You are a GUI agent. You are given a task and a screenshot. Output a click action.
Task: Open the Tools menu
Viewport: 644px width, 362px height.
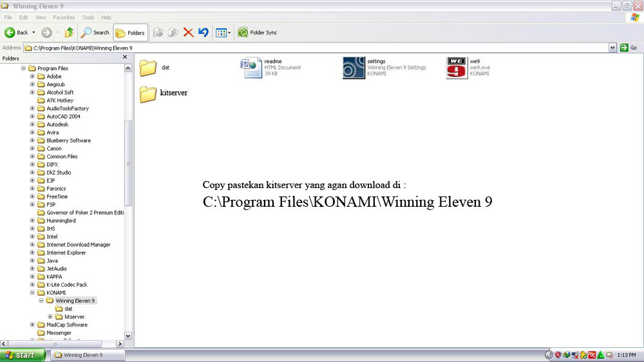[x=88, y=17]
